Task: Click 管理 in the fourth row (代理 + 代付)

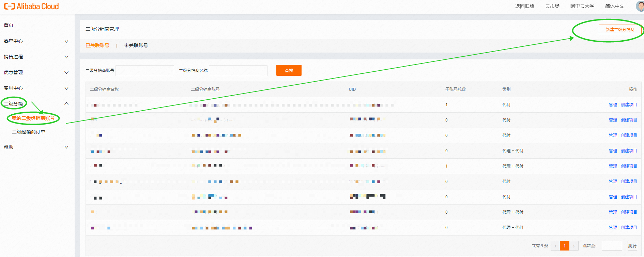Action: [613, 151]
